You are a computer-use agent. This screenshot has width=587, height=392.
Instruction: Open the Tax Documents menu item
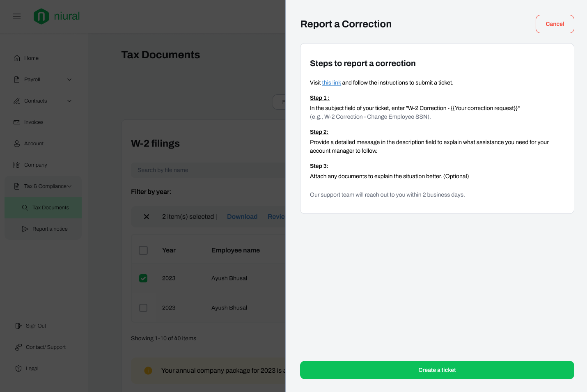(50, 208)
